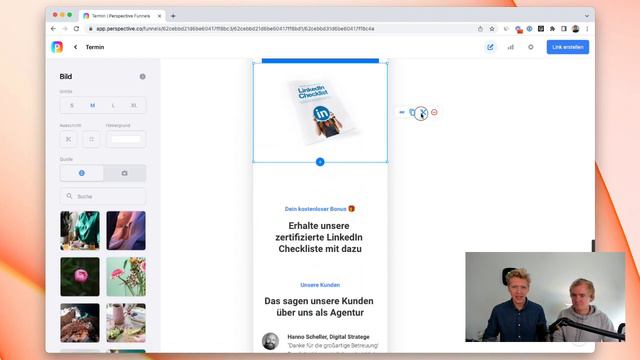Viewport: 640px width, 360px height.
Task: Bookmark the page with the star icon
Action: tap(492, 29)
